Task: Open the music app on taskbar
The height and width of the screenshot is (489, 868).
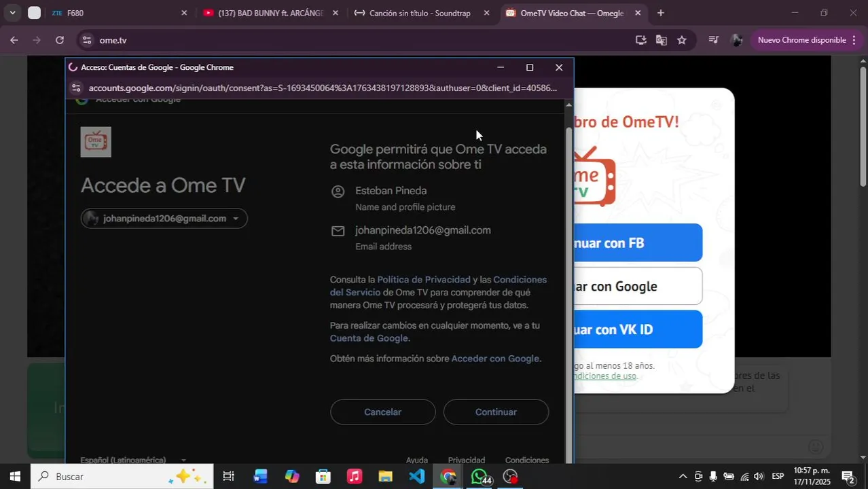Action: [x=355, y=477]
